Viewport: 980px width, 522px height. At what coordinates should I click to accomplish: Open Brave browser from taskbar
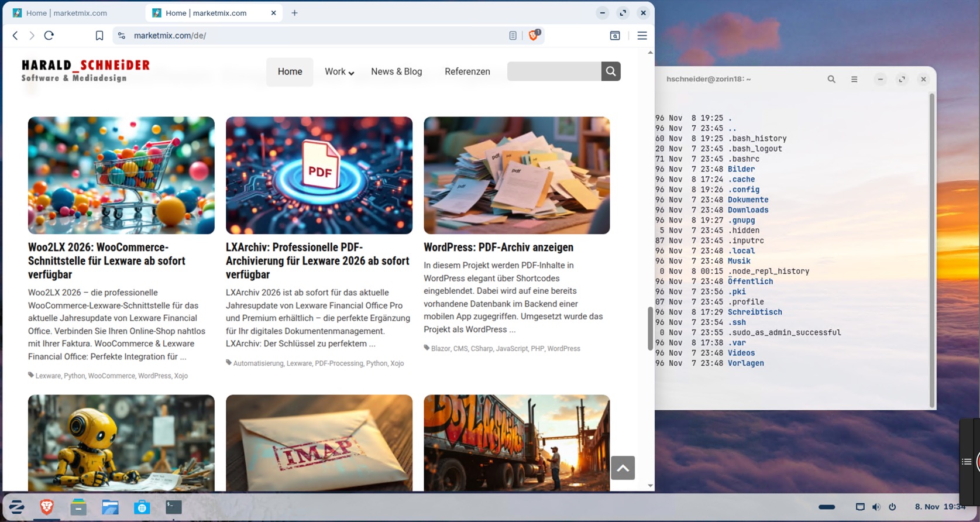47,507
